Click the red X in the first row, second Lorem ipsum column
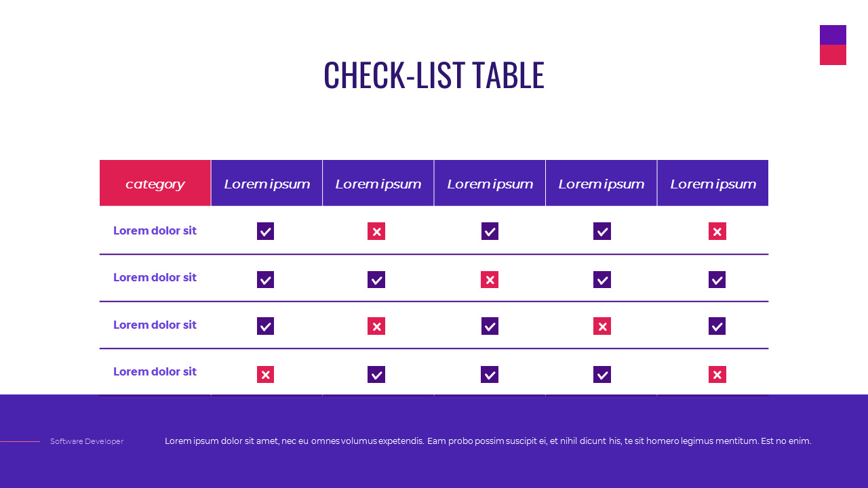The width and height of the screenshot is (868, 488). pyautogui.click(x=376, y=231)
